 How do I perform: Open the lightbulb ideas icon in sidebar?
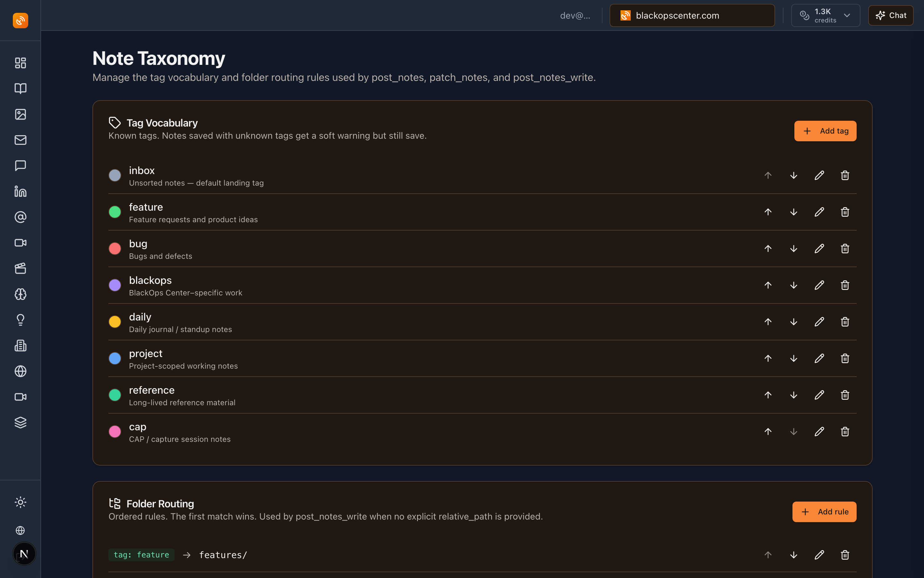coord(20,320)
